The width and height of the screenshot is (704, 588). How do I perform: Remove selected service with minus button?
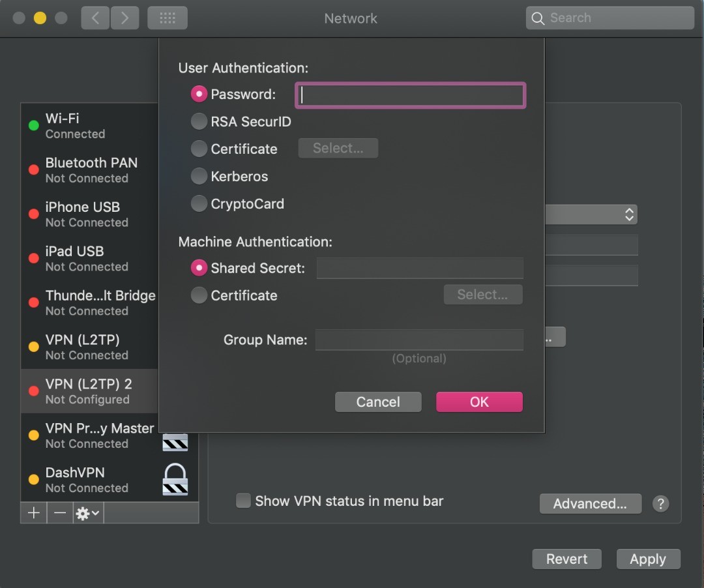[60, 513]
